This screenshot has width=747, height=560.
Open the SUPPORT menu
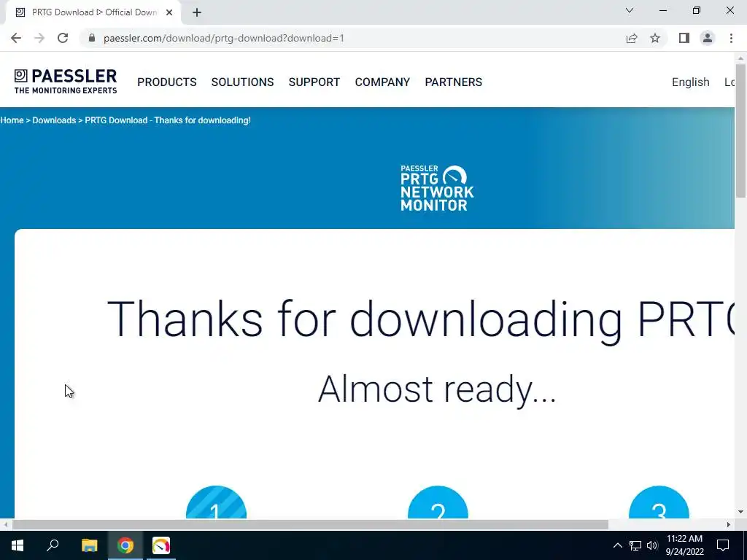click(x=314, y=82)
